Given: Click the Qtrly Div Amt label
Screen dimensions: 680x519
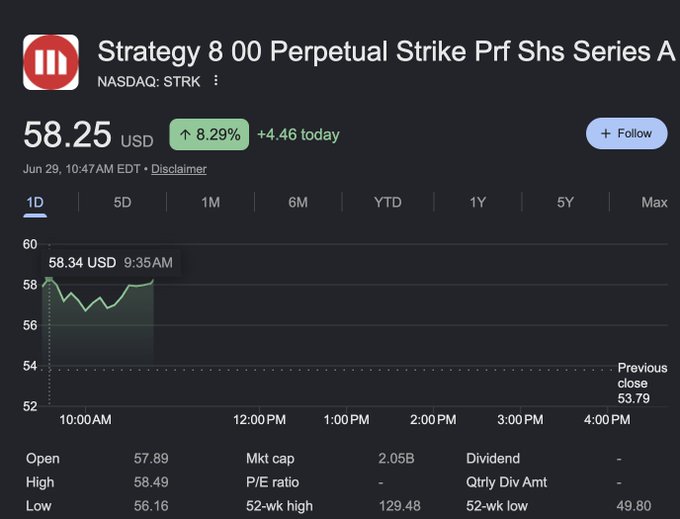Looking at the screenshot, I should click(x=507, y=482).
